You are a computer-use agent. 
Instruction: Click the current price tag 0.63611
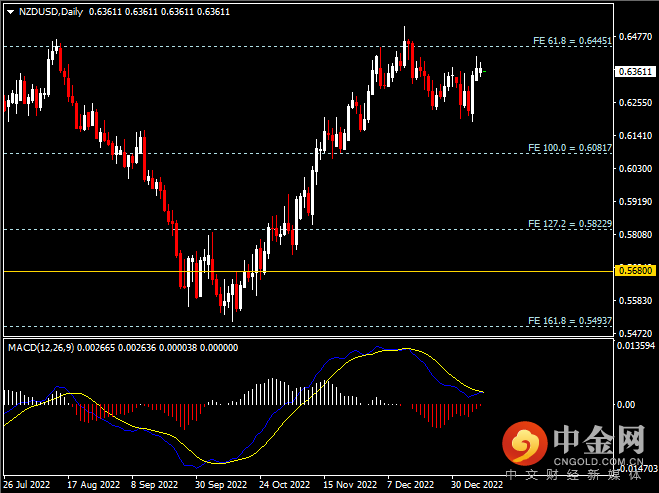coord(636,72)
